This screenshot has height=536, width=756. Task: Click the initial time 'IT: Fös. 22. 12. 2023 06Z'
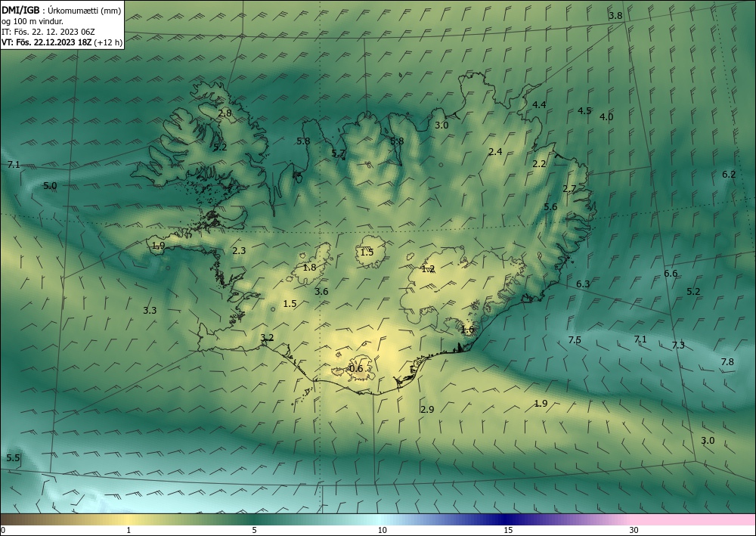click(x=48, y=32)
